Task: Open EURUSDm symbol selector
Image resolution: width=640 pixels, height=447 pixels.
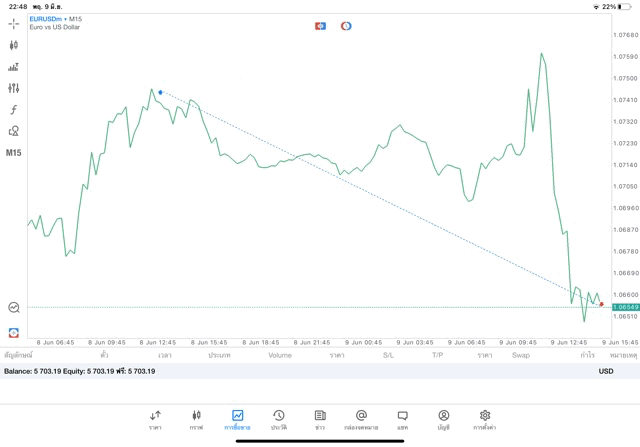Action: pos(48,19)
